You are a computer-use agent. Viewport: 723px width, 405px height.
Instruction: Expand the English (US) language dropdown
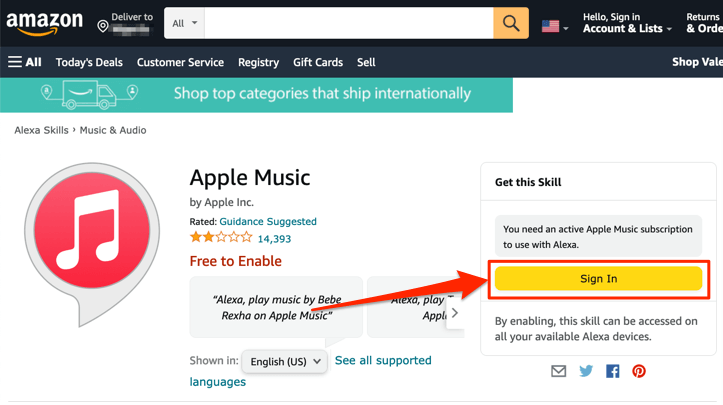(x=285, y=361)
